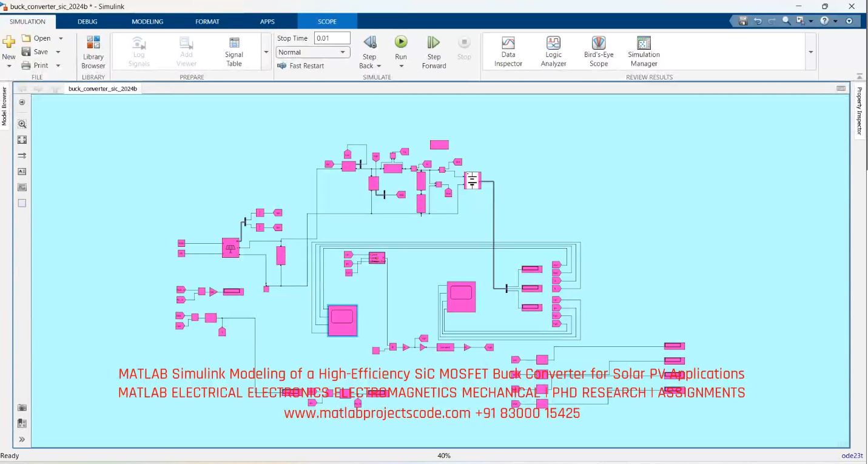
Task: Open the Data Inspector
Action: [x=507, y=52]
